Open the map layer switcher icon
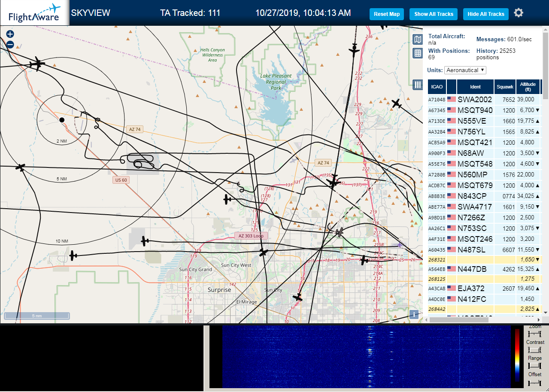Viewport: 549px width, 392px height. 418,40
